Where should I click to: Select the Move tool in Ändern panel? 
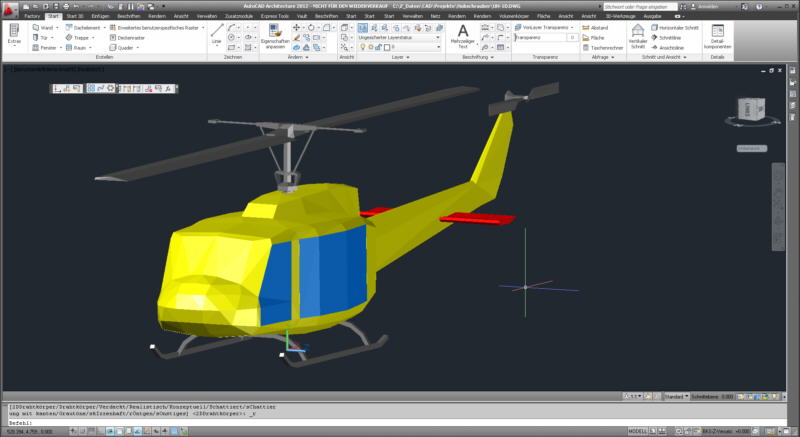click(296, 28)
